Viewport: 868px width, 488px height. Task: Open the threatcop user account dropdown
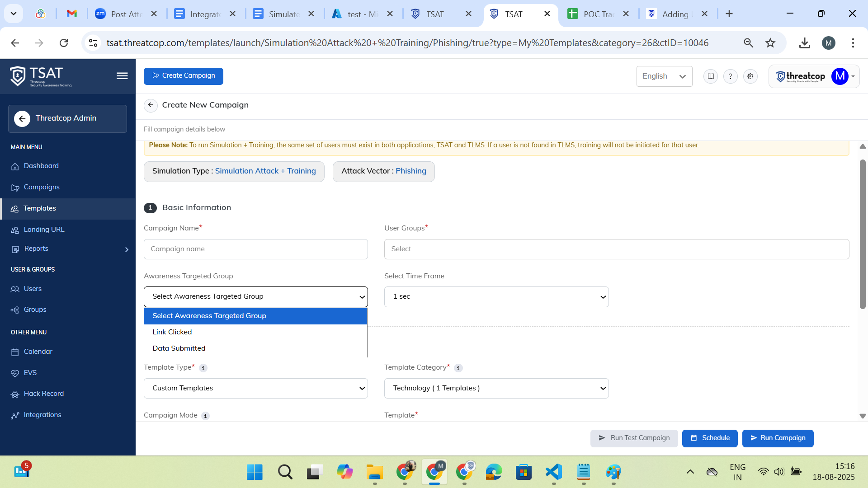pyautogui.click(x=814, y=76)
